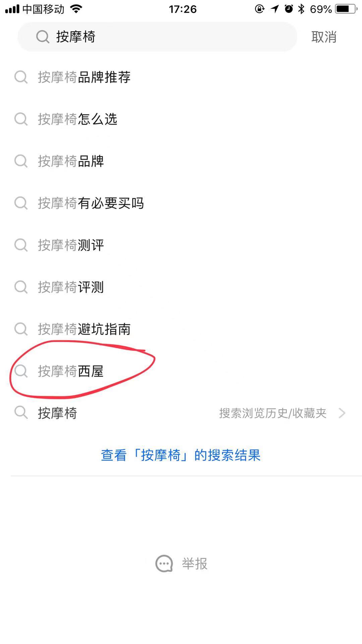Tap magnifier icon beside 按摩椅西屋
The width and height of the screenshot is (362, 644).
pos(21,371)
